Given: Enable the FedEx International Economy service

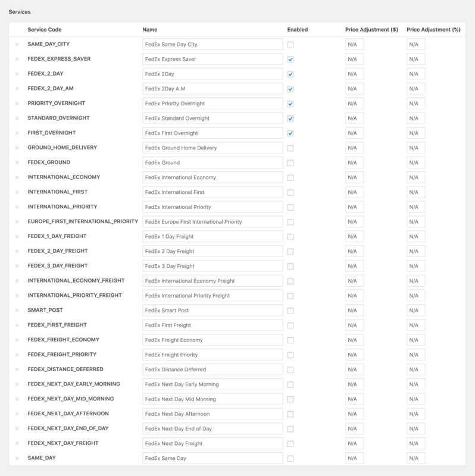Looking at the screenshot, I should pyautogui.click(x=290, y=177).
